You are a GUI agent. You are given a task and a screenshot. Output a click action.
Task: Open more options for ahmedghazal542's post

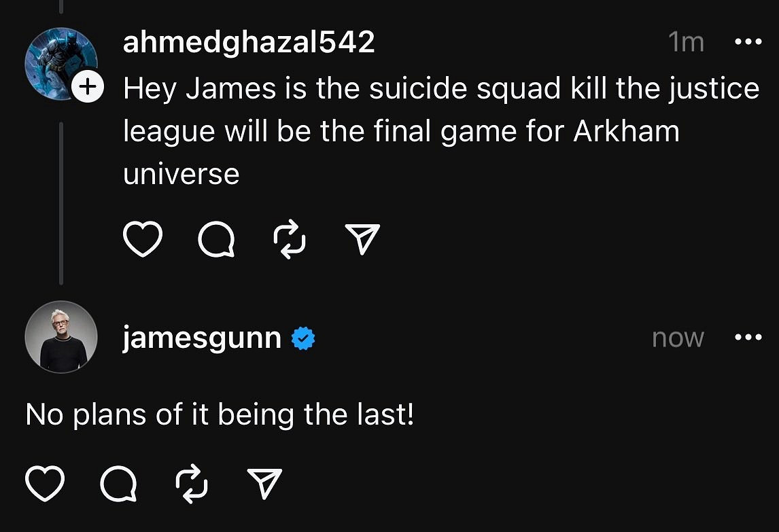[x=748, y=43]
